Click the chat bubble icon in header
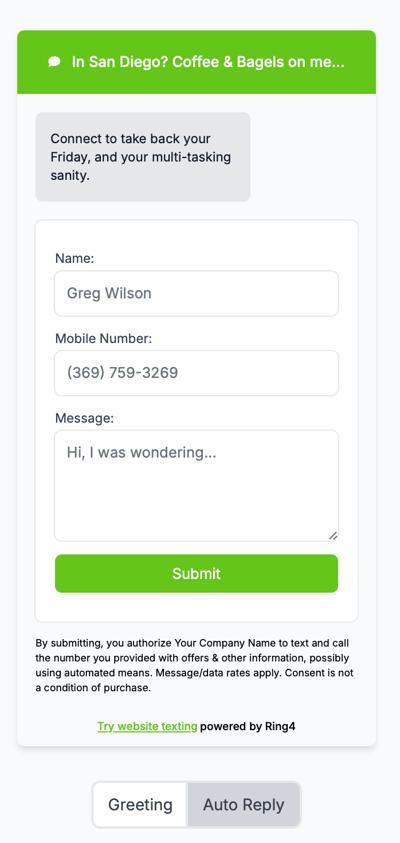400x843 pixels. click(x=54, y=62)
